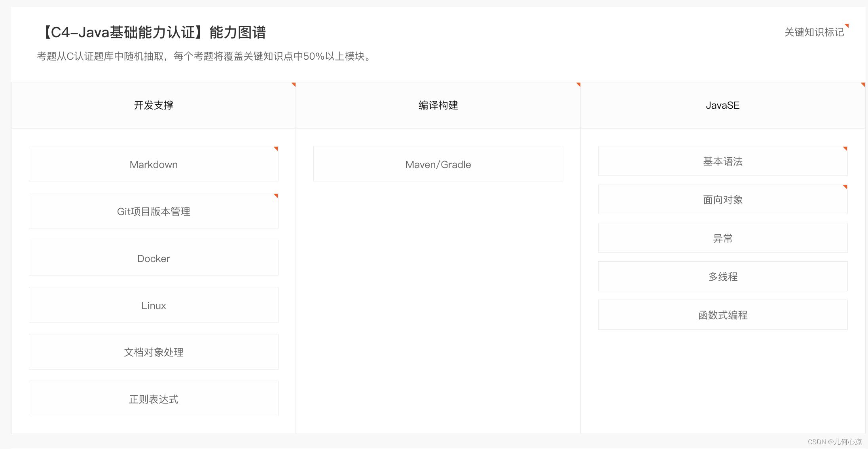The width and height of the screenshot is (868, 449).
Task: Open the 正则表达式 card
Action: click(x=154, y=399)
